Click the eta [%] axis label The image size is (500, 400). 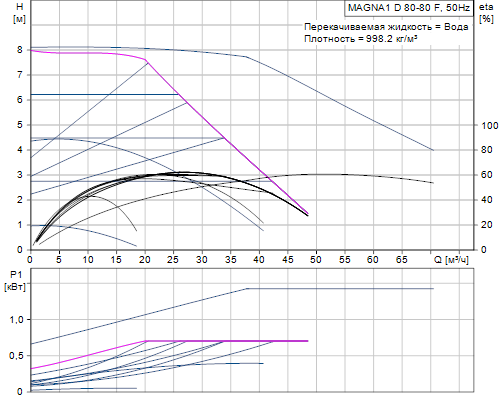coord(486,13)
